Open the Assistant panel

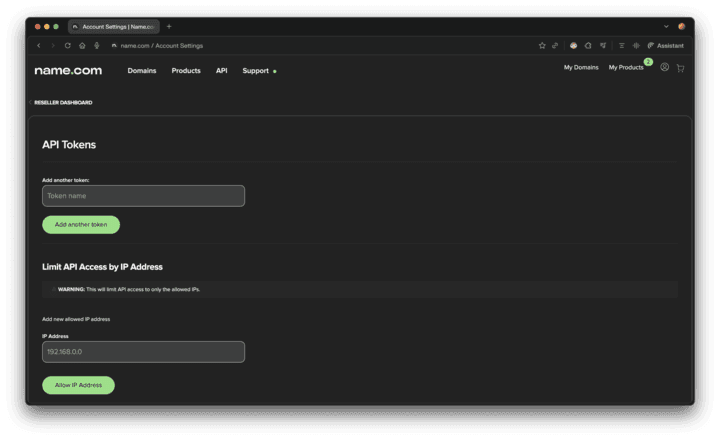click(x=665, y=45)
